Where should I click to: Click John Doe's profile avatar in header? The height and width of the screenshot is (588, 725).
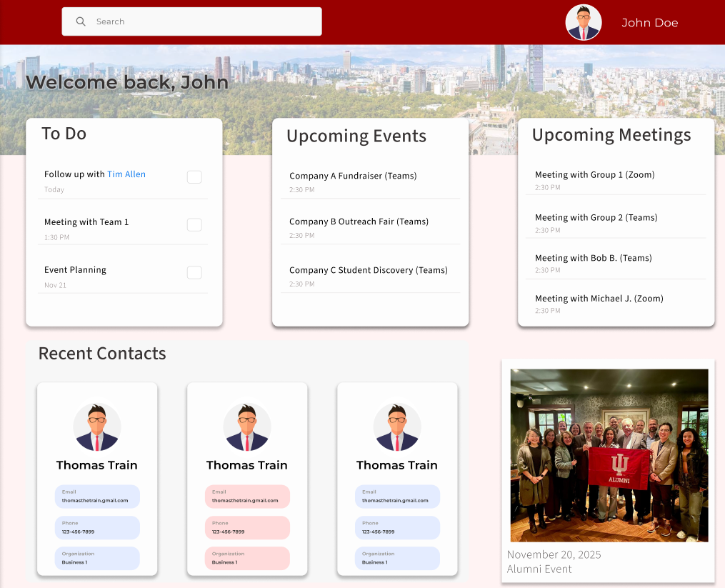point(583,22)
